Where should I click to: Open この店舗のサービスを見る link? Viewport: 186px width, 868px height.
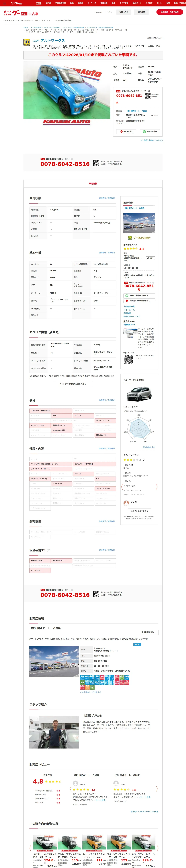91,692
